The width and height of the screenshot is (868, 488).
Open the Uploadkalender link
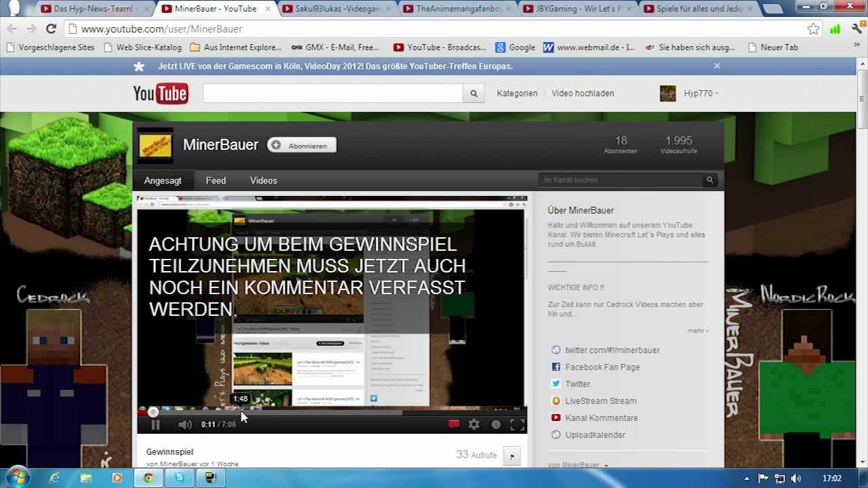pyautogui.click(x=595, y=434)
